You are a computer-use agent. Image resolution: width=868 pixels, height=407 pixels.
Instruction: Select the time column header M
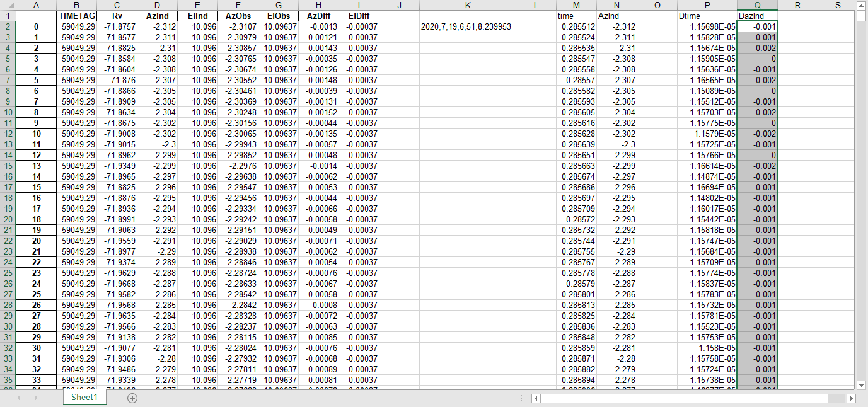(x=576, y=6)
